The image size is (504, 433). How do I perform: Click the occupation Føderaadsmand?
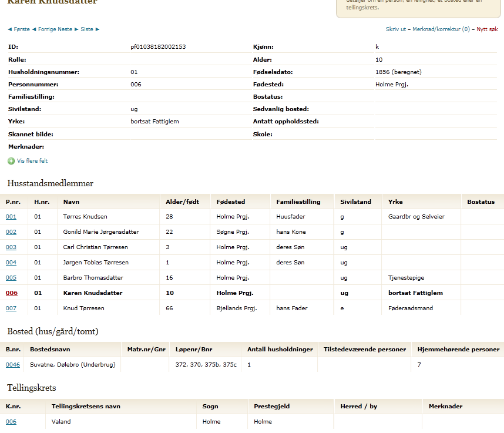(411, 308)
